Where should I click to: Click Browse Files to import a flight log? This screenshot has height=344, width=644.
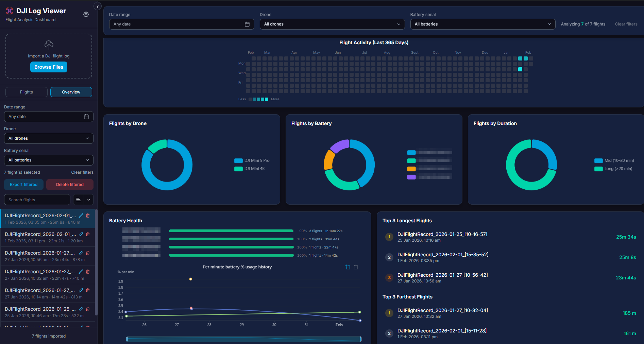pyautogui.click(x=48, y=67)
